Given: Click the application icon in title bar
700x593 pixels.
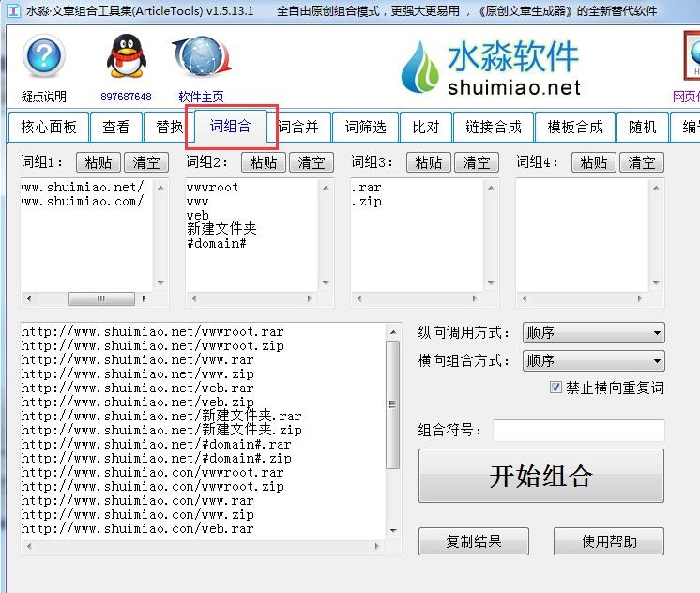Looking at the screenshot, I should click(11, 11).
